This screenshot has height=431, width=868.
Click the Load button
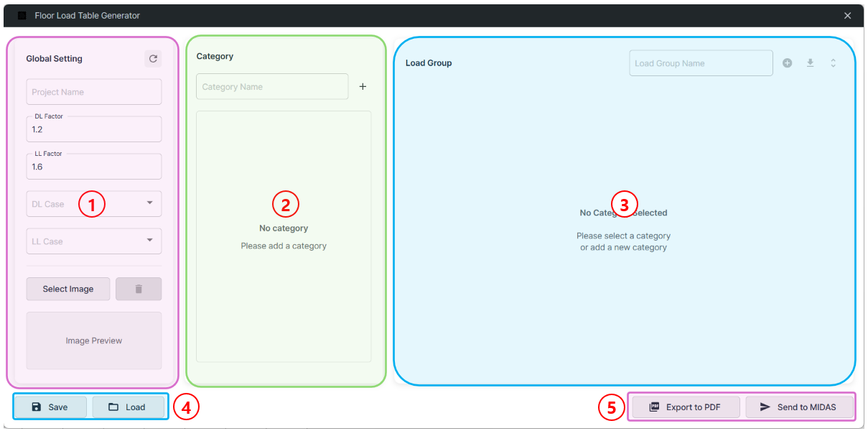128,407
